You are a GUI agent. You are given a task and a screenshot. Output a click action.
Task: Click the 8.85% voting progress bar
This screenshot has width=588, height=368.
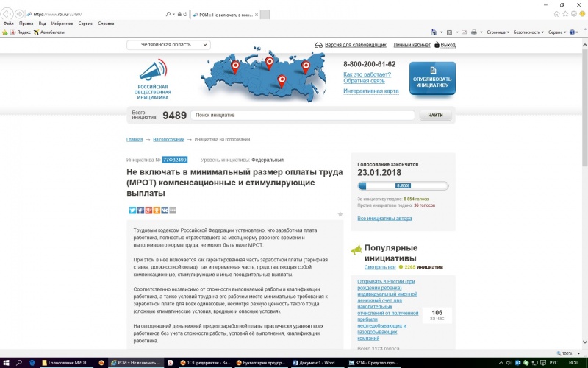coord(403,185)
